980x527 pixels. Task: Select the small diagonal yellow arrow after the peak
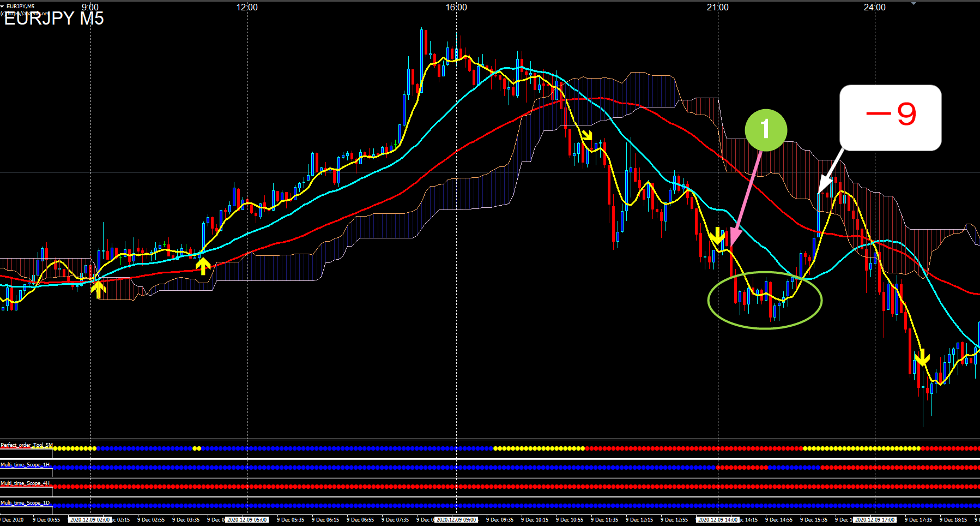[586, 135]
